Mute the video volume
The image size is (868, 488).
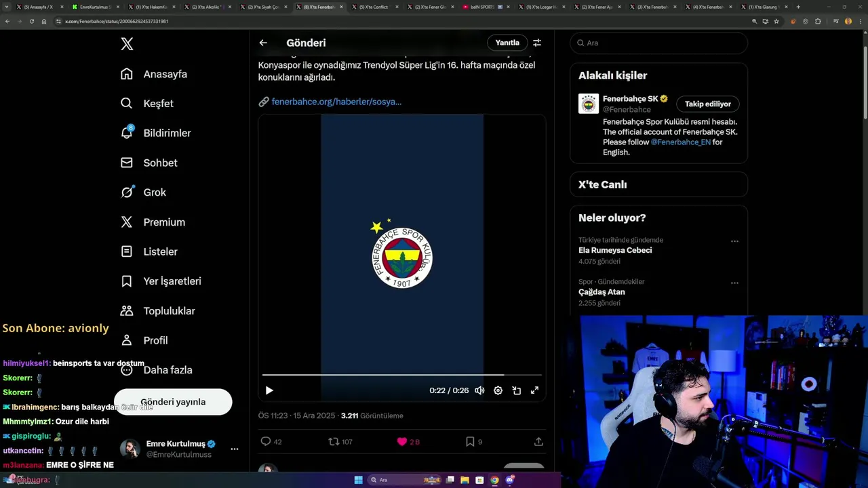tap(479, 390)
